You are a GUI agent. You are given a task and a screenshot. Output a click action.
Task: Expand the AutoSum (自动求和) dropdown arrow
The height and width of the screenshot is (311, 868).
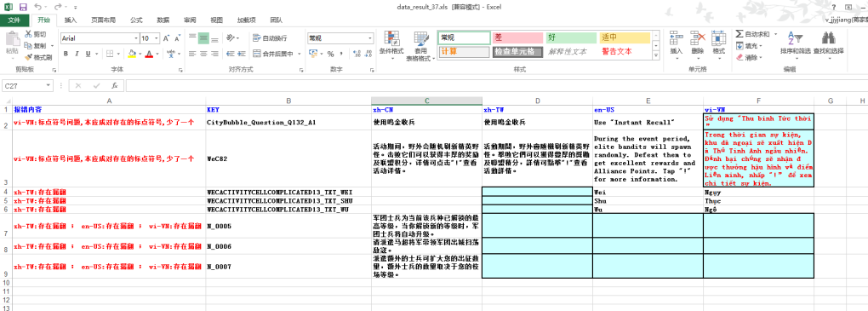tap(775, 34)
